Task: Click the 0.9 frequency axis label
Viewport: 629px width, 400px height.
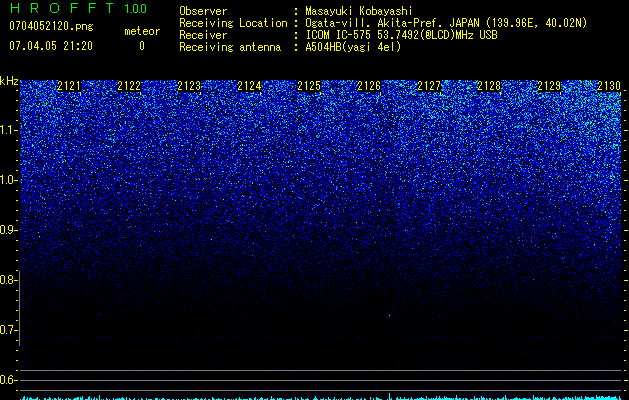Action: 8,230
